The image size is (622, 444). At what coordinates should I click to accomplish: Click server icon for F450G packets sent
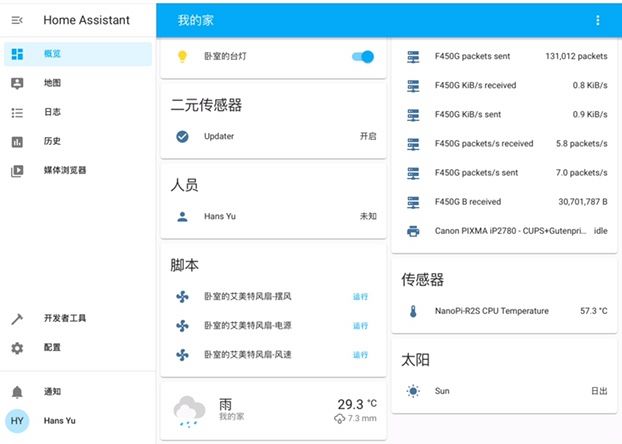point(413,57)
